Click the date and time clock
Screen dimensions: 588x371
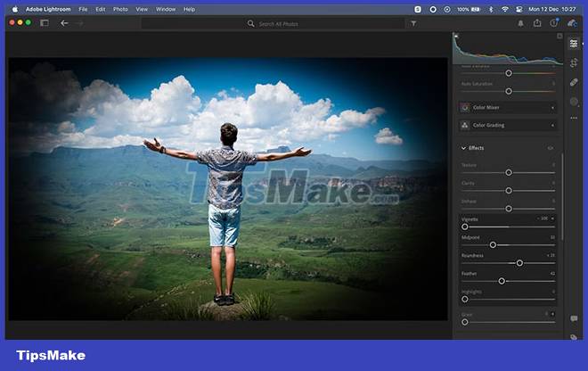point(551,9)
